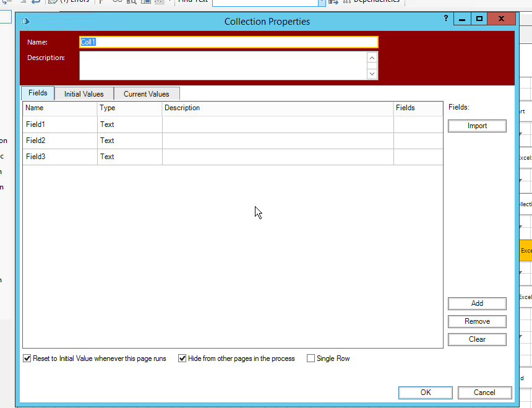This screenshot has width=532, height=408.
Task: Click the Import button
Action: pyautogui.click(x=477, y=126)
